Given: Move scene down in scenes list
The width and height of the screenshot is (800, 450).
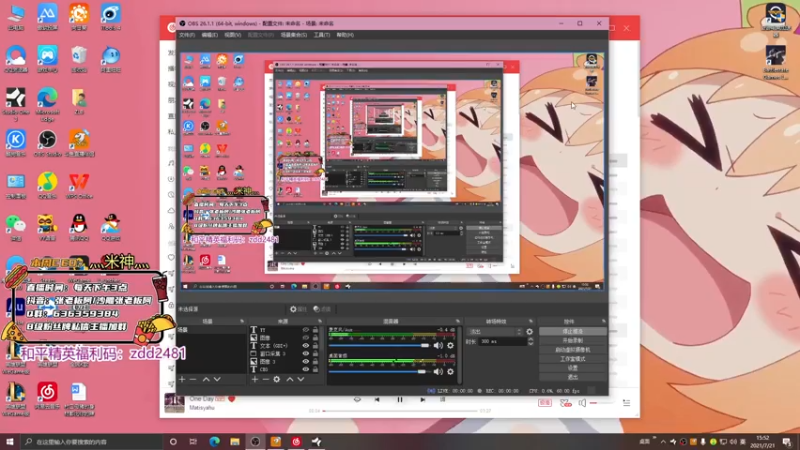Looking at the screenshot, I should click(217, 379).
